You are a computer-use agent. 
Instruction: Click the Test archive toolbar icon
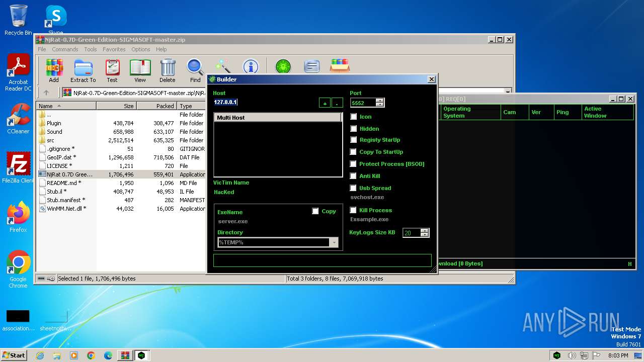(x=112, y=71)
